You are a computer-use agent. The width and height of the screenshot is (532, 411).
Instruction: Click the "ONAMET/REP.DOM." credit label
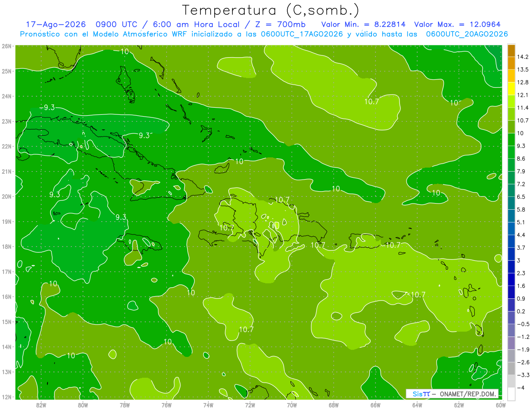point(469,394)
